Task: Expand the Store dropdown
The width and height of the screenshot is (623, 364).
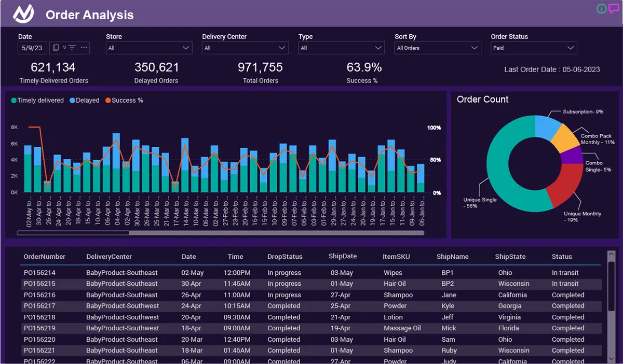Action: point(149,48)
